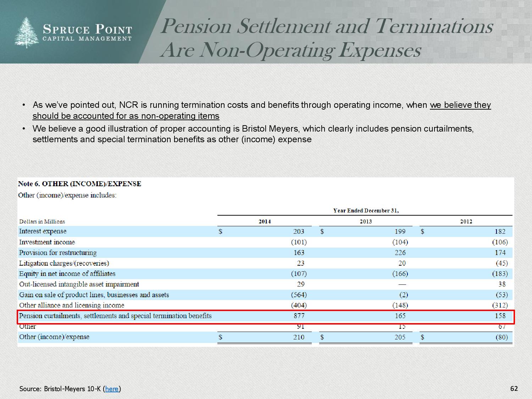Click the underlined 'we believe they' text
532x399 pixels.
(x=460, y=105)
